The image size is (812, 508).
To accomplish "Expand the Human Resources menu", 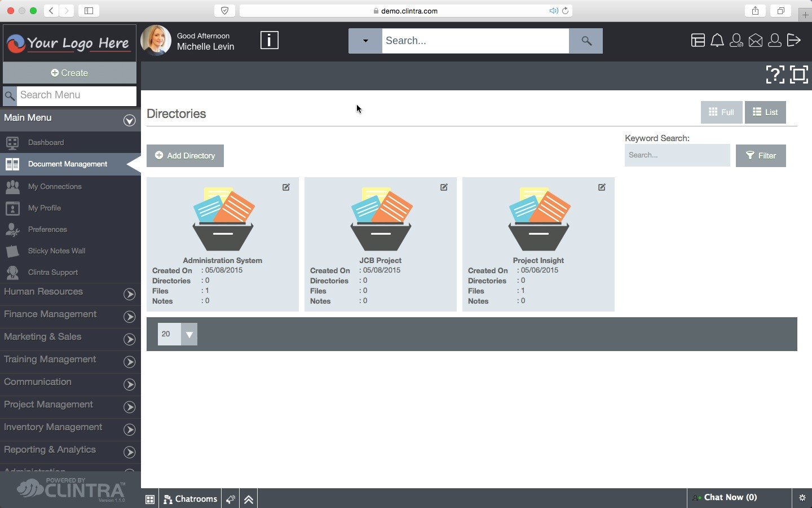I will [x=130, y=294].
